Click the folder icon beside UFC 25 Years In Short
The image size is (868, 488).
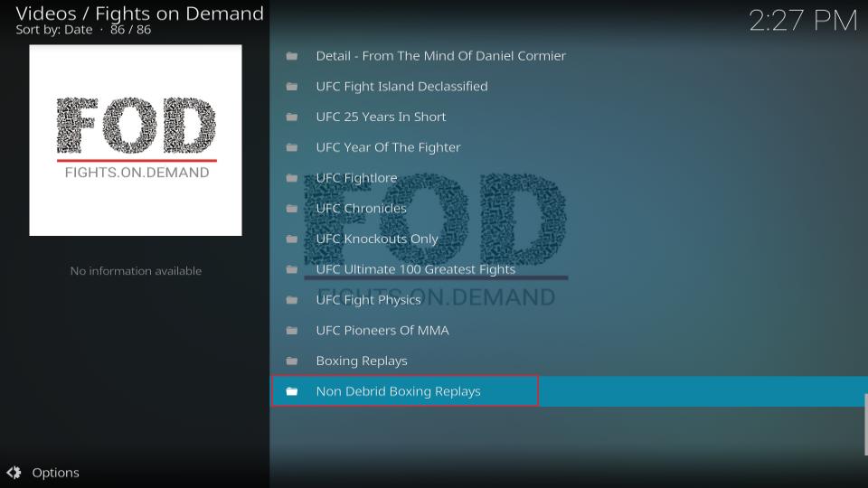292,117
